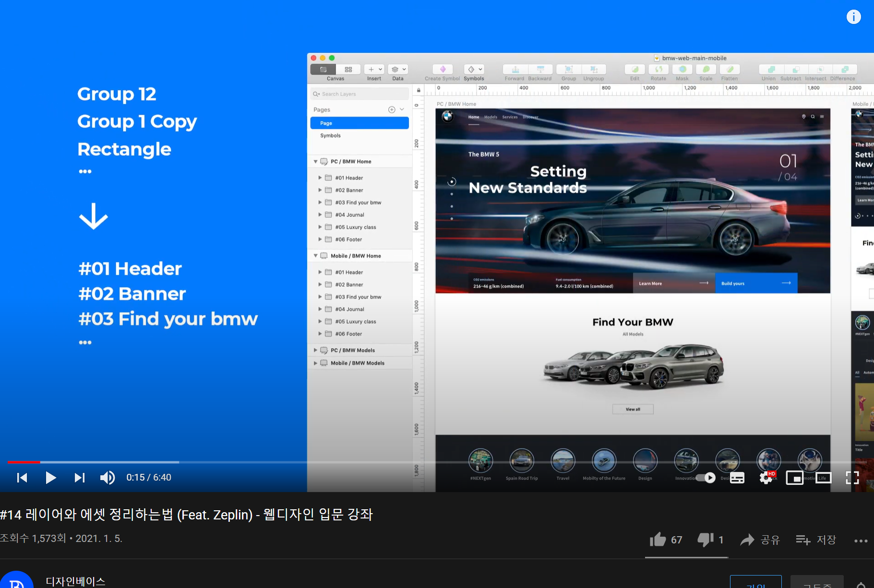The height and width of the screenshot is (588, 874).
Task: Expand #01 Header under PC / BMW Home
Action: 320,178
